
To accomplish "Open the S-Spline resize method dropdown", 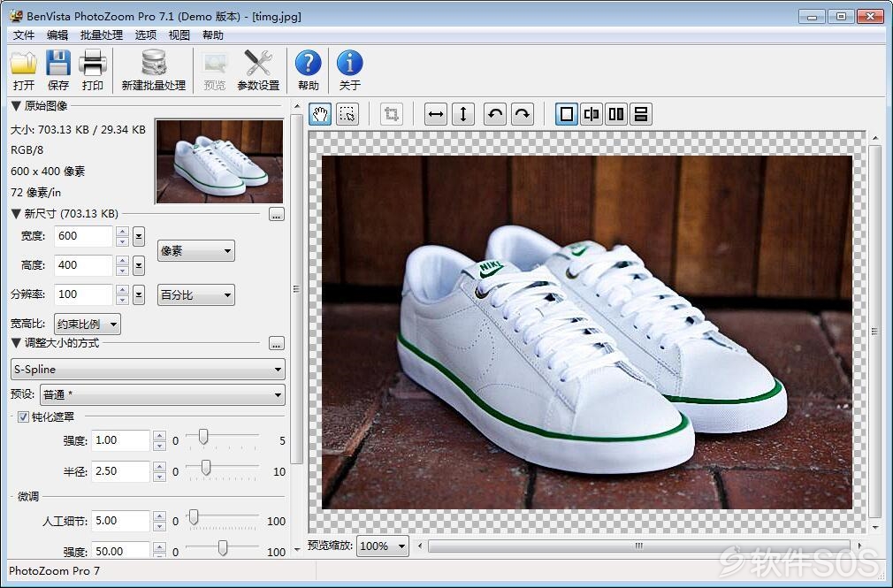I will 148,370.
